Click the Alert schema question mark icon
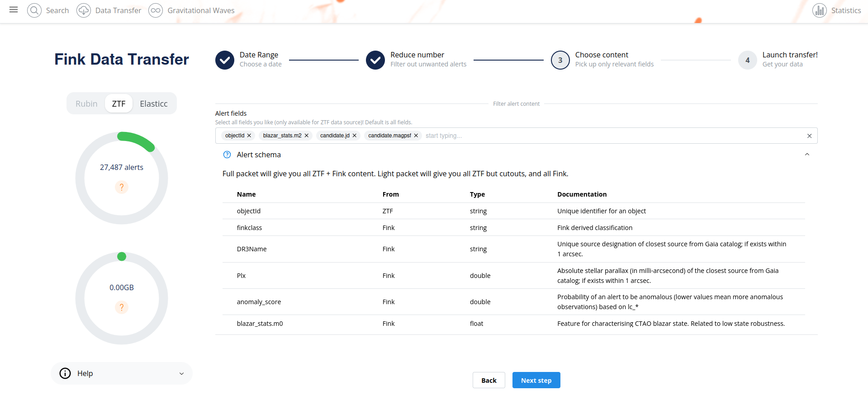 tap(227, 155)
